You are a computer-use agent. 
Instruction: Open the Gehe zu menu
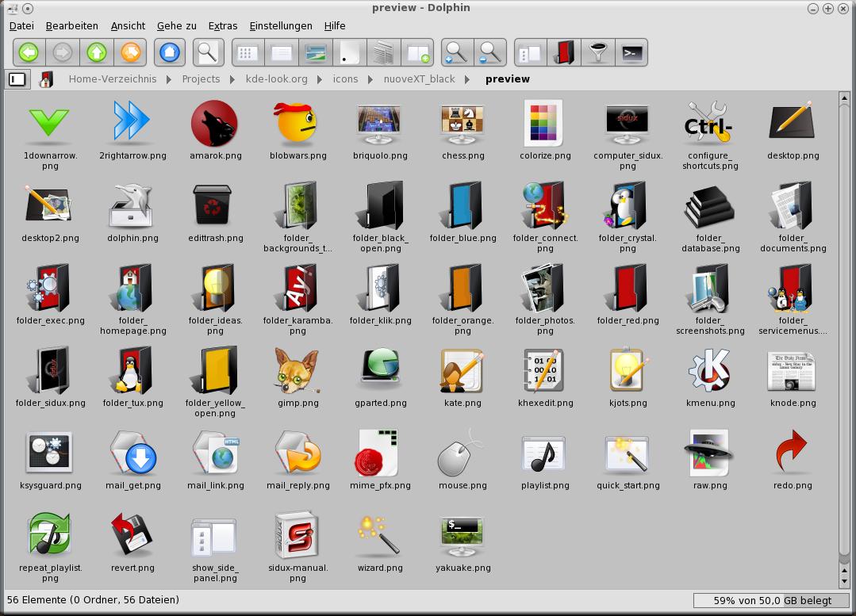pos(176,25)
